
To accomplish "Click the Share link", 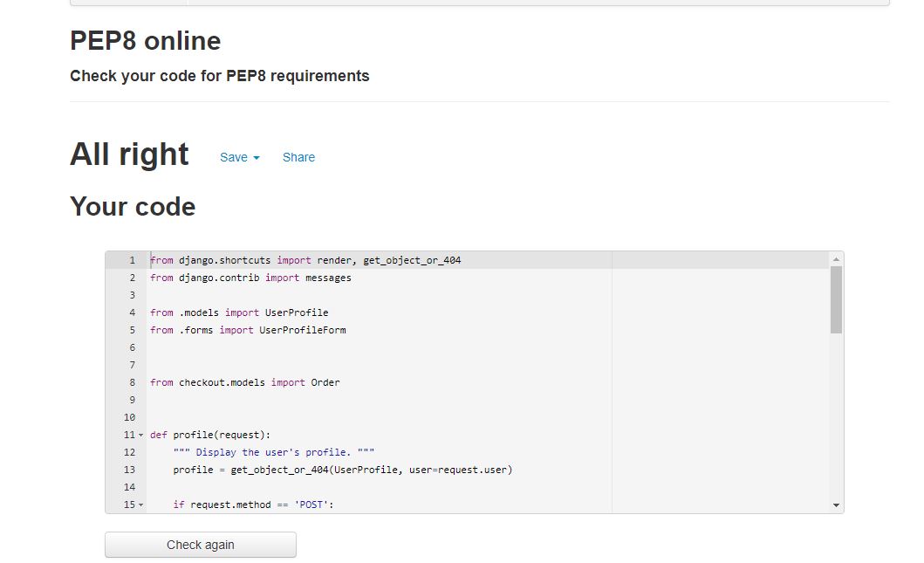I will [x=298, y=157].
